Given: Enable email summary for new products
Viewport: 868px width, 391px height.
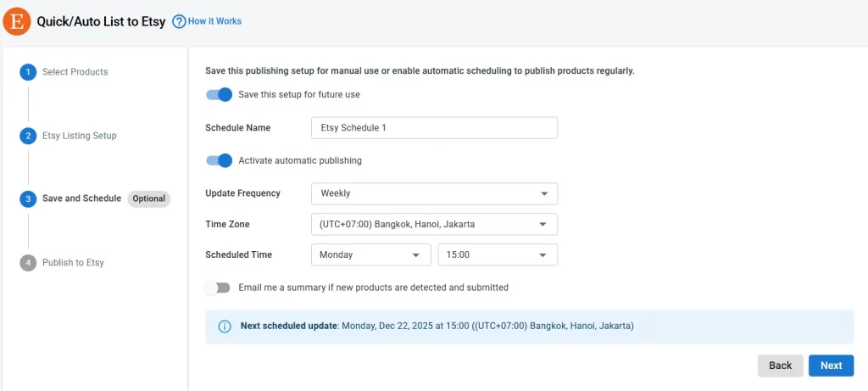Looking at the screenshot, I should (x=217, y=288).
